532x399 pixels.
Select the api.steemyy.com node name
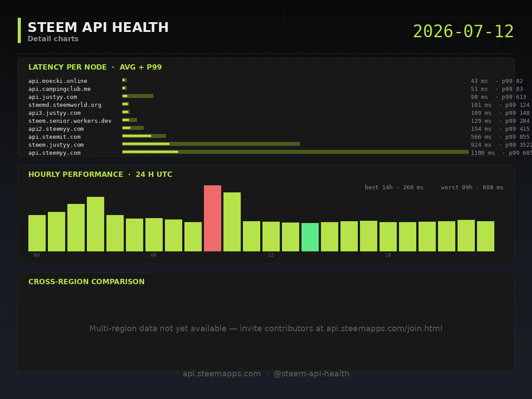[54, 153]
